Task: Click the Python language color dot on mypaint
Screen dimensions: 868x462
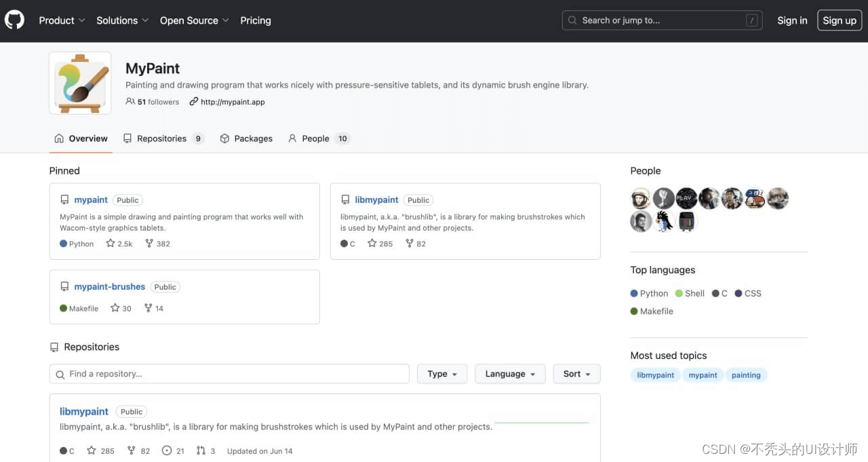Action: pos(64,243)
